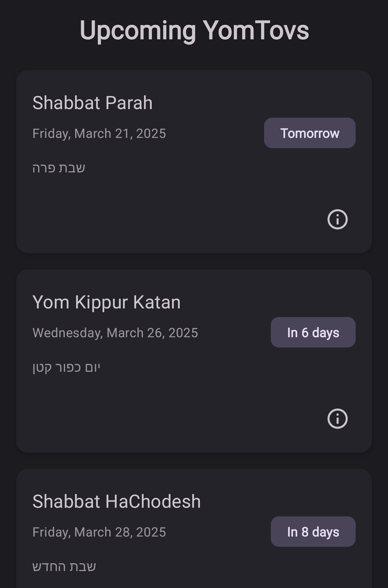Select the Yom Kippur Katan title
This screenshot has height=588, width=388.
click(106, 302)
